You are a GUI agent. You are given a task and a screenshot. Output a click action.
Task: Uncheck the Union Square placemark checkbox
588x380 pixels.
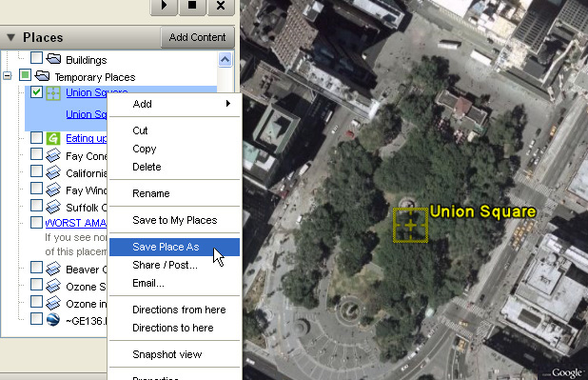click(36, 92)
